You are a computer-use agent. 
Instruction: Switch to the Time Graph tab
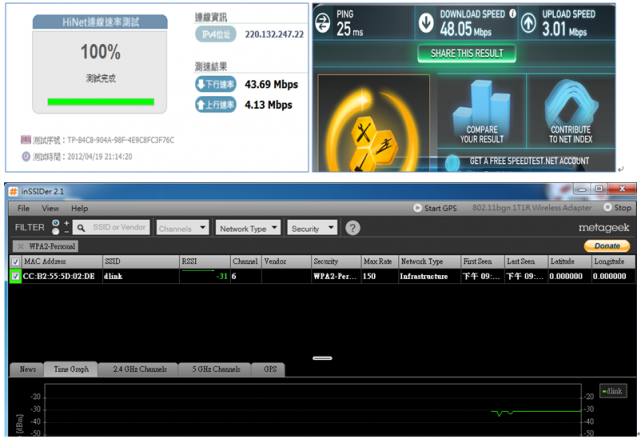pos(71,369)
